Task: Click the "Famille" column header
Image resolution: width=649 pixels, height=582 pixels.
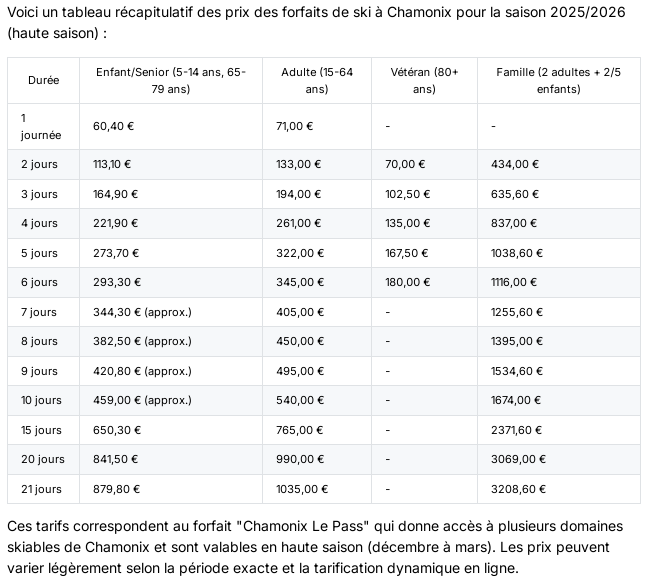Action: 558,80
